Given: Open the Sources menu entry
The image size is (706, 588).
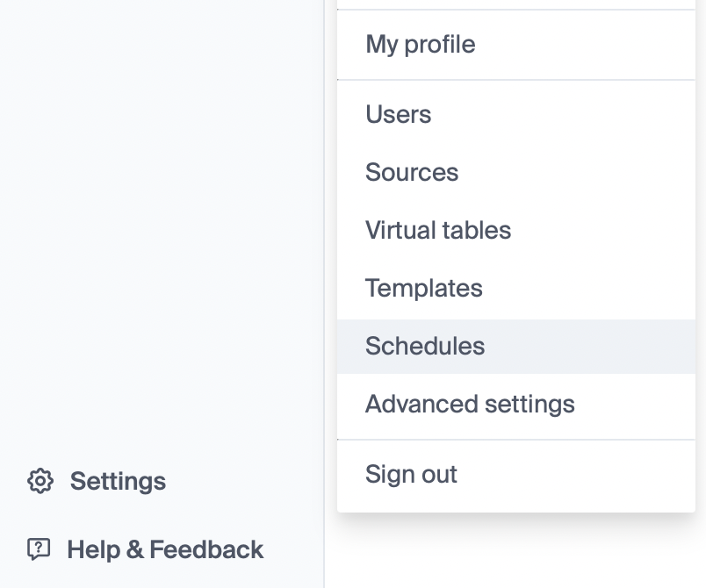Looking at the screenshot, I should click(x=516, y=172).
